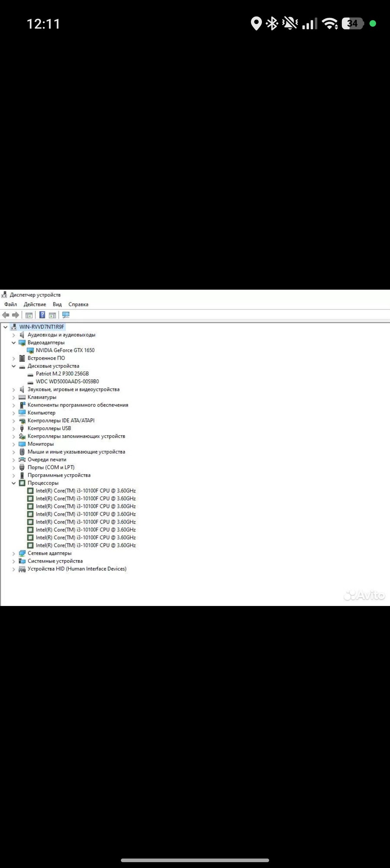Select the first Intel Core i3-10100F processor entry
Viewport: 390px width, 868px height.
tap(85, 491)
